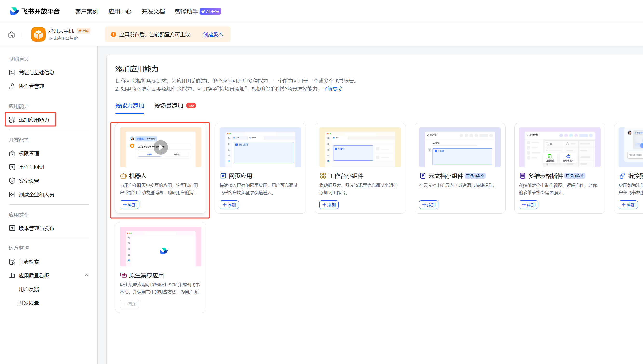643x364 pixels.
Task: Play the 机器人 preview video
Action: tap(161, 147)
